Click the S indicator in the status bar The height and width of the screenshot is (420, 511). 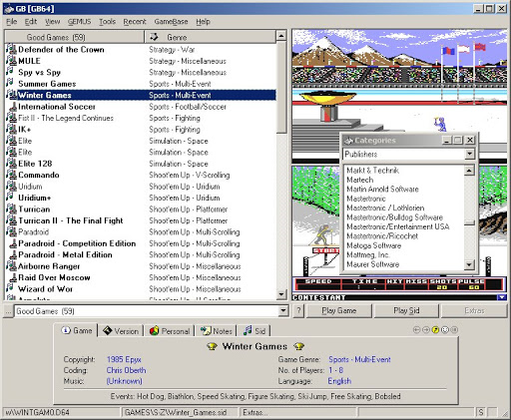pos(481,412)
